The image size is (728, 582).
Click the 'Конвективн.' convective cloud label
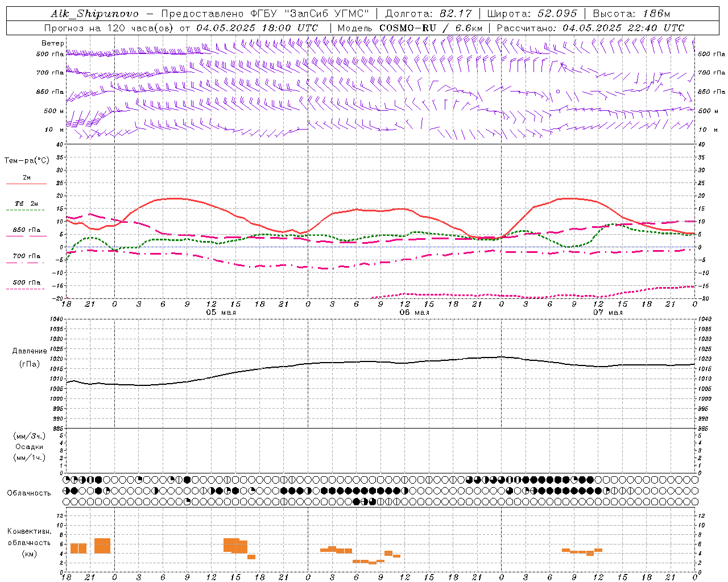point(30,531)
